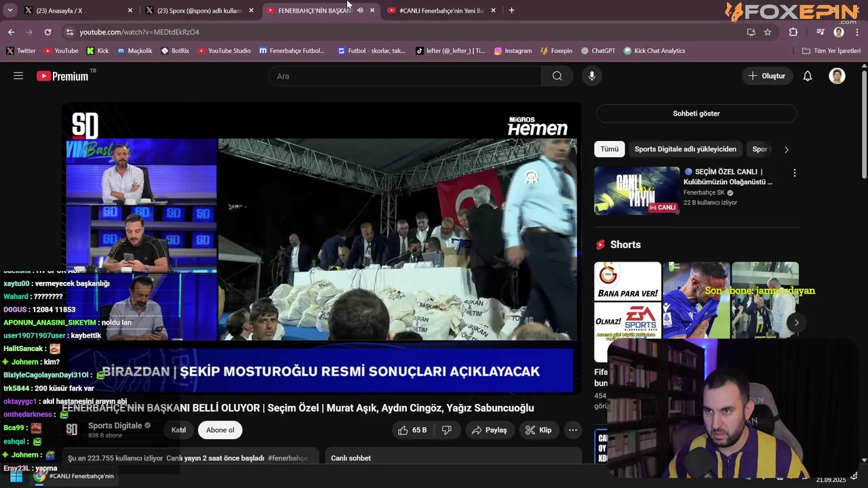
Task: Focus the YouTube Ara search field
Action: point(405,76)
